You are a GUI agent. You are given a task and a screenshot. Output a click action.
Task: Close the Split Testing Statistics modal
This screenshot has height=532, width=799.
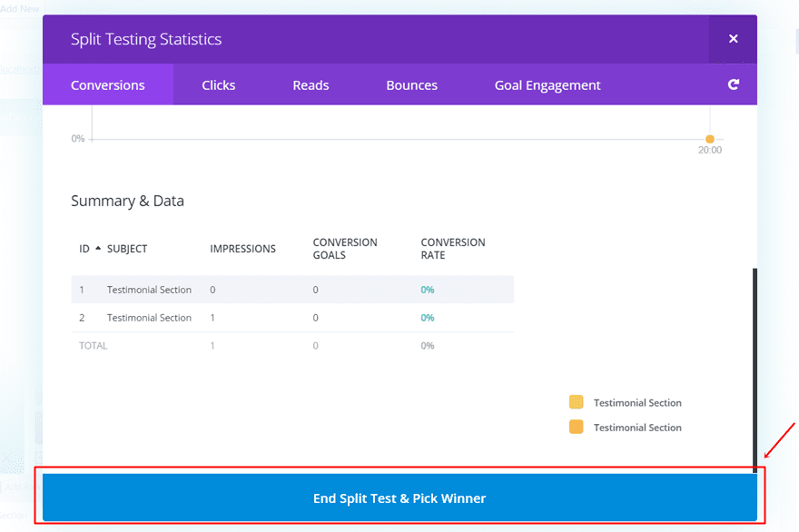pos(733,39)
